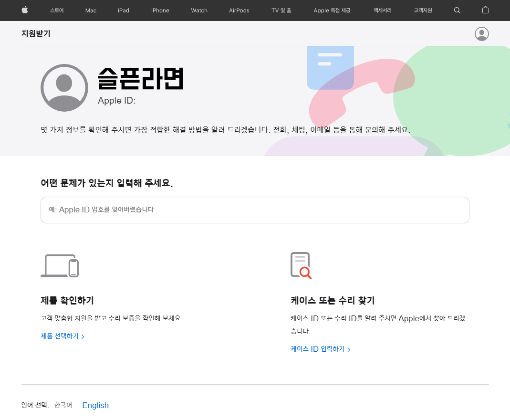This screenshot has width=510, height=420.
Task: Open the iPad menu item
Action: pos(124,10)
